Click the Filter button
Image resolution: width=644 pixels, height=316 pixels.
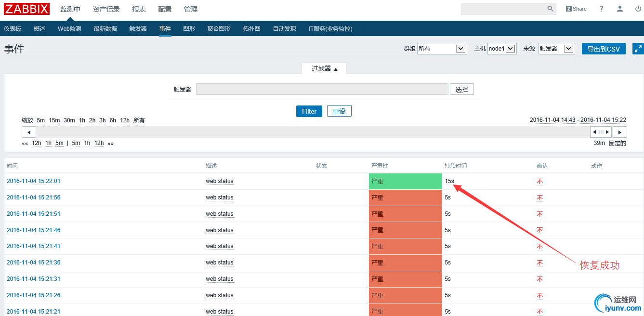pos(309,111)
